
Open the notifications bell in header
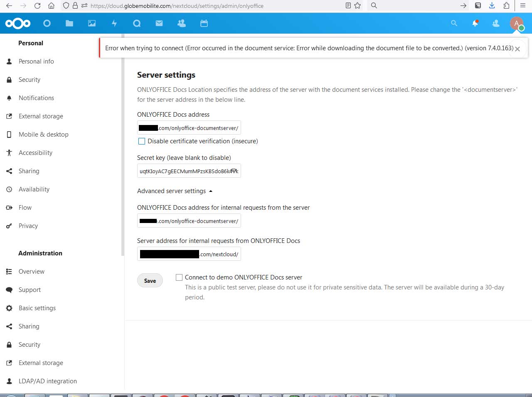coord(475,23)
